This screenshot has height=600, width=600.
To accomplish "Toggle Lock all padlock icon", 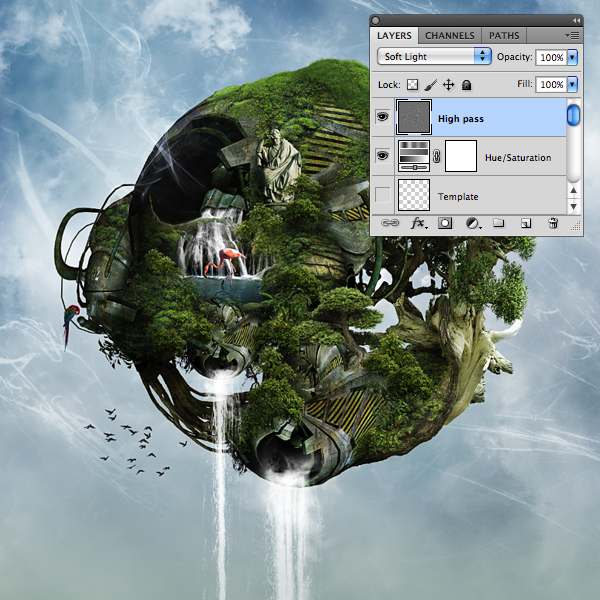I will 466,85.
